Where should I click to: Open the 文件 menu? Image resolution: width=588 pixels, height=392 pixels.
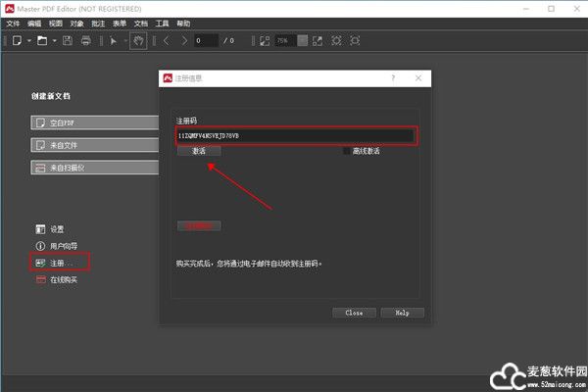(x=13, y=22)
